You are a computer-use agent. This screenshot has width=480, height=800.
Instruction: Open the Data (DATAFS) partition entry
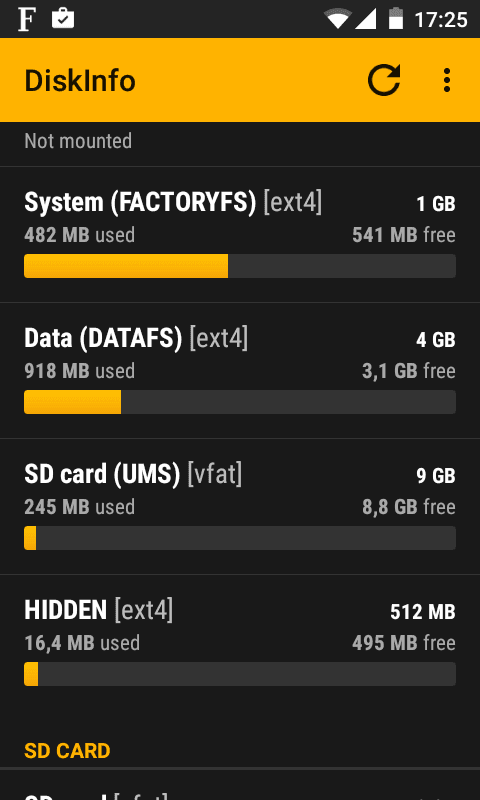coord(240,371)
